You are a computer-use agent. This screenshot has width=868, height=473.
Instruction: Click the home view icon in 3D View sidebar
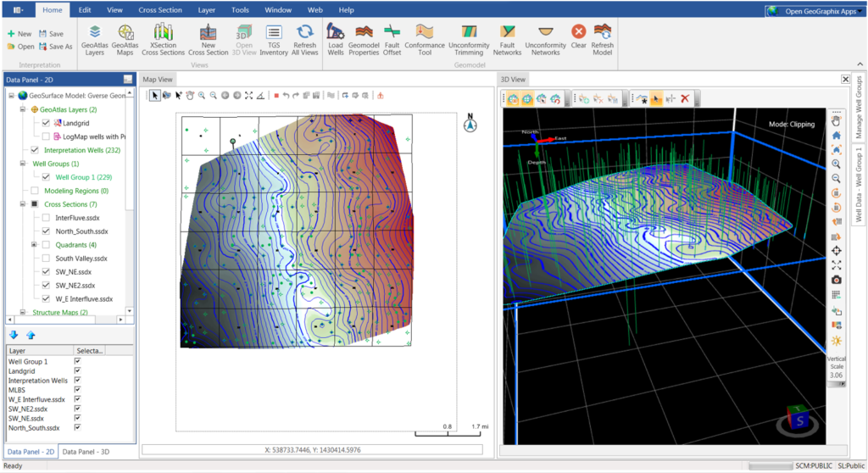[x=837, y=135]
